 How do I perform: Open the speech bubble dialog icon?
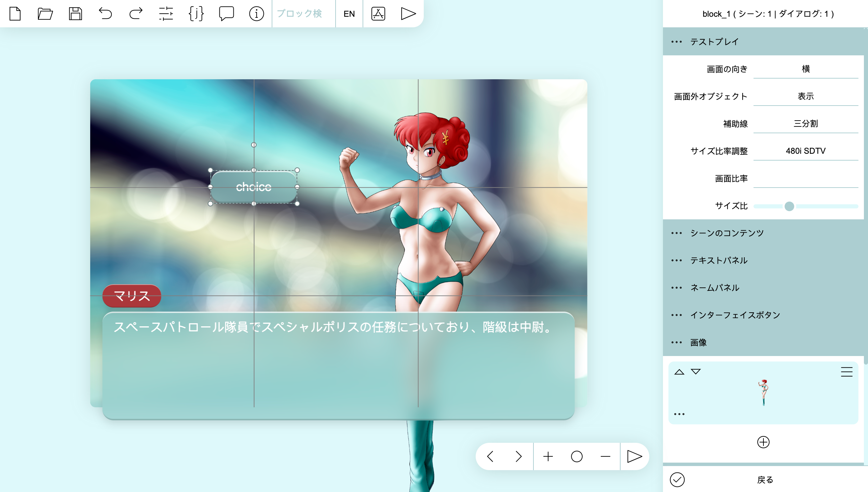(x=226, y=14)
